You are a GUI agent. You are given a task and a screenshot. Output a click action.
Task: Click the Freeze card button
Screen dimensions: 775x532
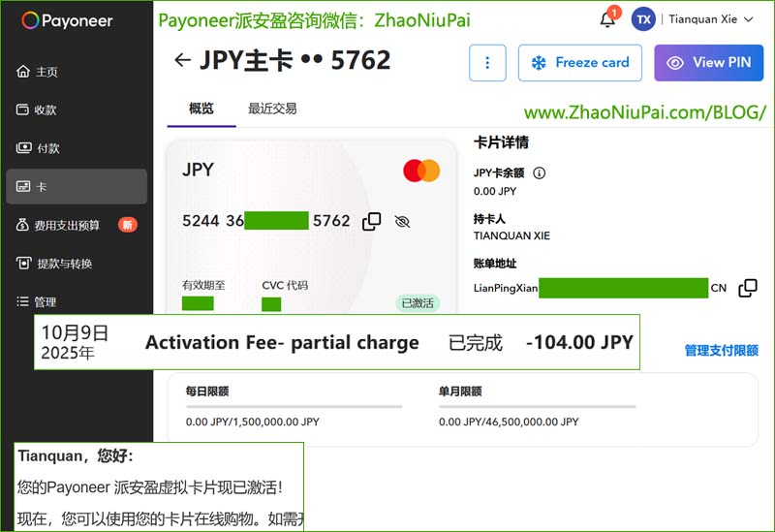pos(579,63)
